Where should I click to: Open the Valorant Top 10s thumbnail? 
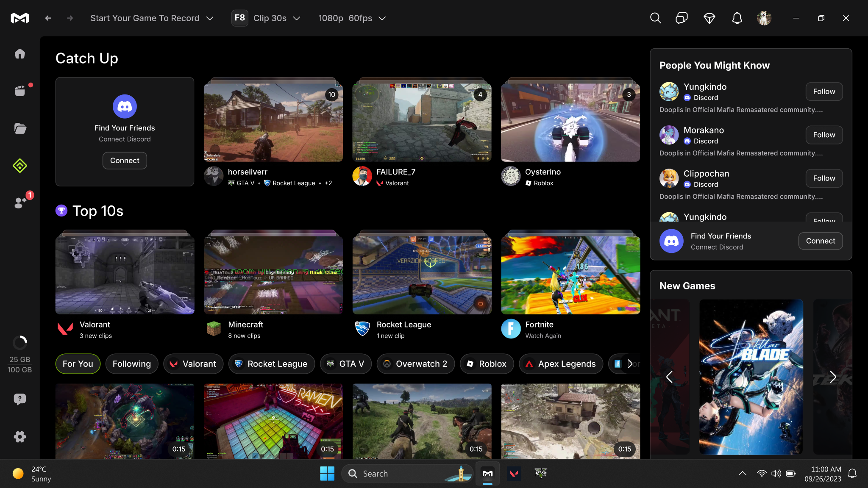125,275
